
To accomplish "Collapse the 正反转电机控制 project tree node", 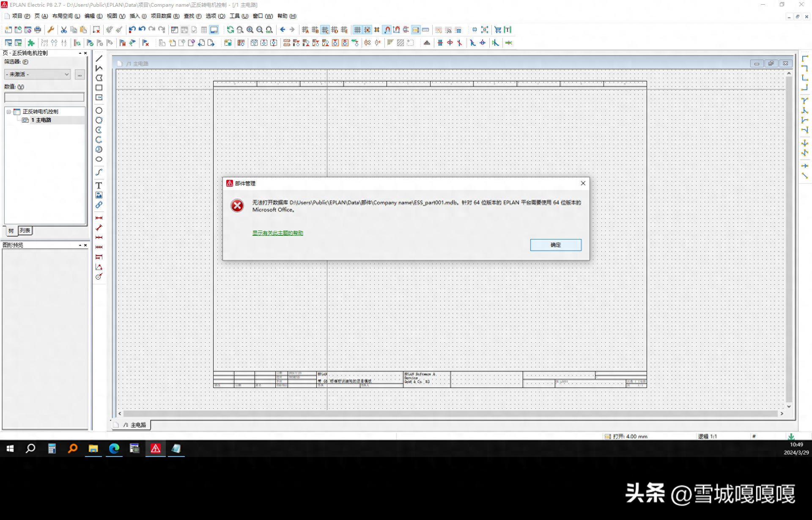I will (x=8, y=112).
